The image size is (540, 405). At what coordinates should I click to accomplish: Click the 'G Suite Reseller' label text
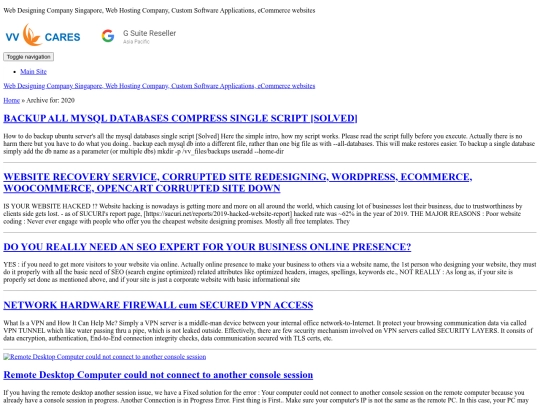coord(149,33)
